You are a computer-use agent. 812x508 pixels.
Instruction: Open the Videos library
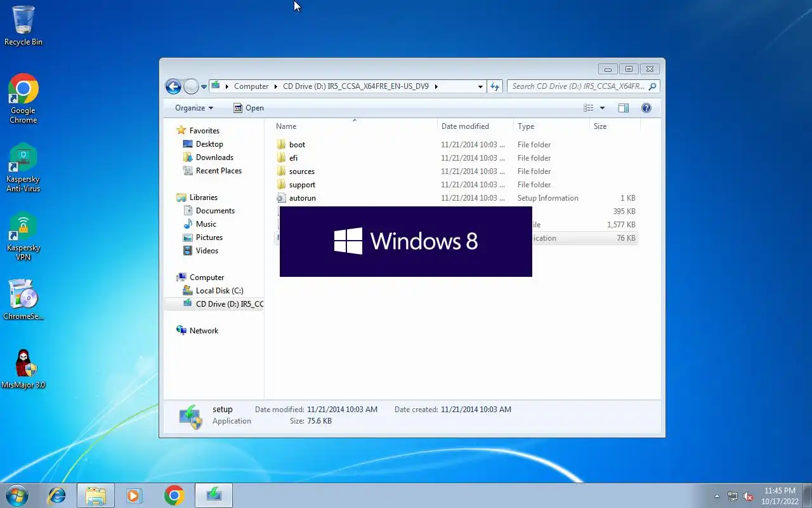(207, 251)
